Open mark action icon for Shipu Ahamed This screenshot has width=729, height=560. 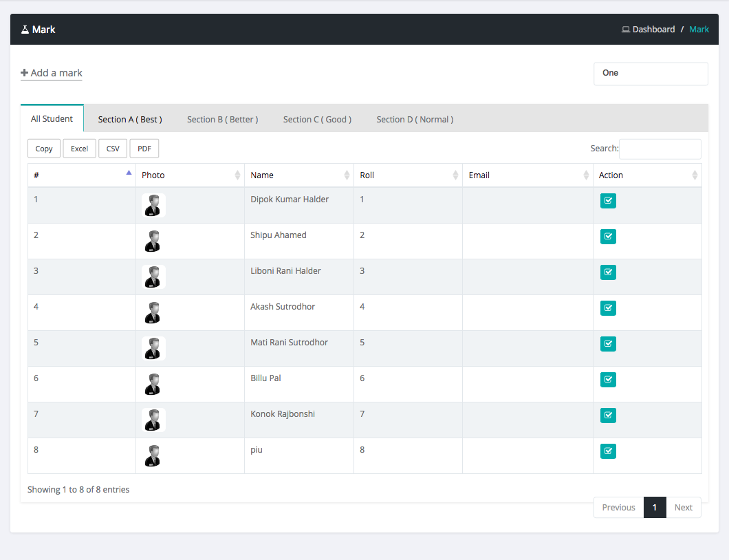[608, 237]
